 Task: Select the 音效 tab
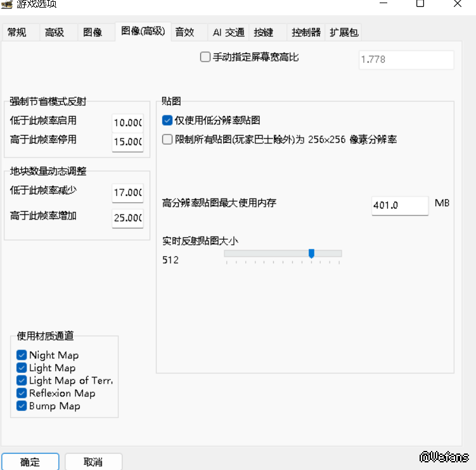click(x=185, y=32)
